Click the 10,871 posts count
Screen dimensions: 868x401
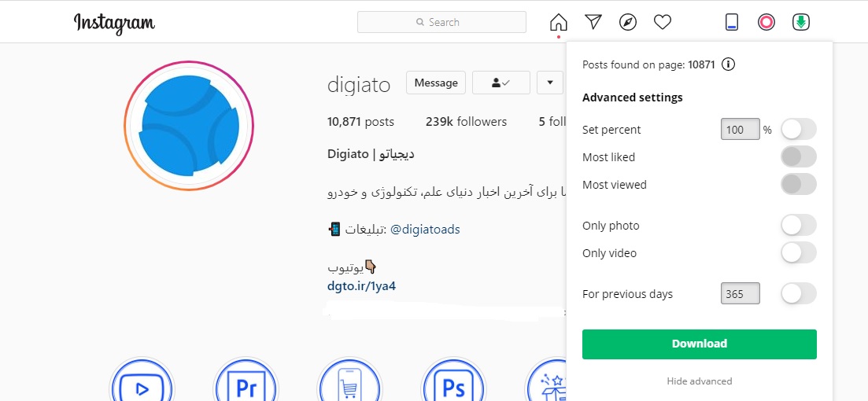click(x=360, y=122)
